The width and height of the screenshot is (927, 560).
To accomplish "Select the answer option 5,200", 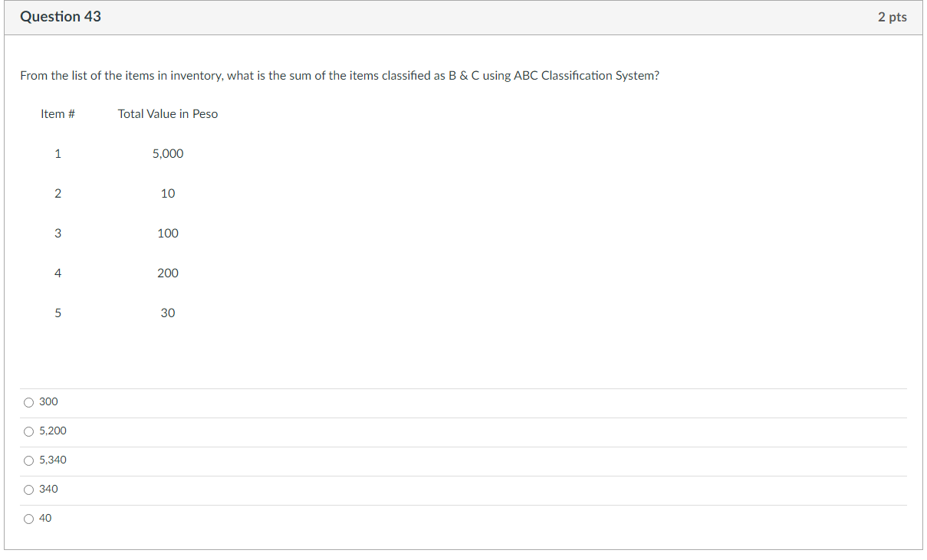I will coord(28,431).
